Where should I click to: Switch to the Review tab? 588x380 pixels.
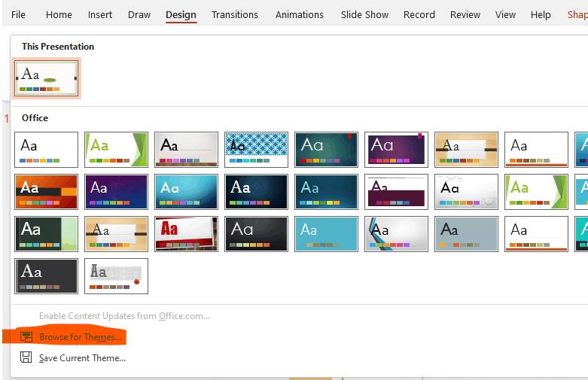coord(465,14)
